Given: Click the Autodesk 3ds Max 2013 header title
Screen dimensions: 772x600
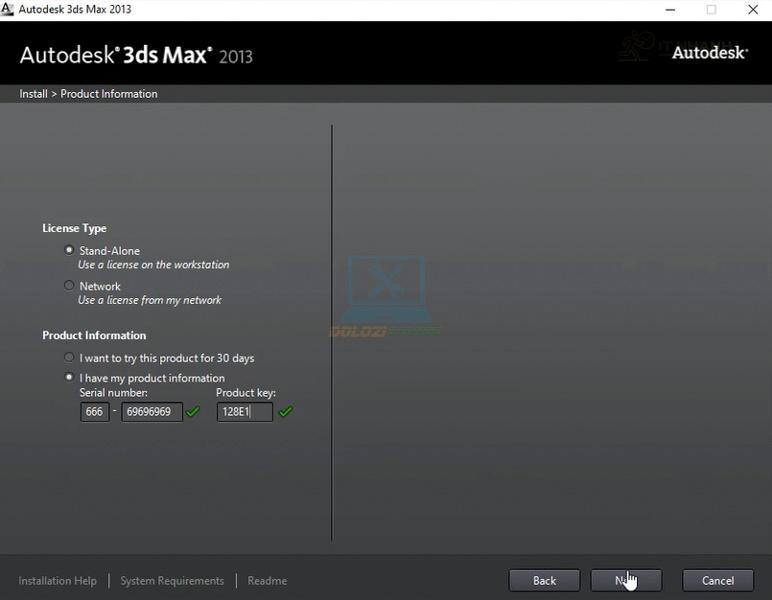Looking at the screenshot, I should [x=136, y=55].
